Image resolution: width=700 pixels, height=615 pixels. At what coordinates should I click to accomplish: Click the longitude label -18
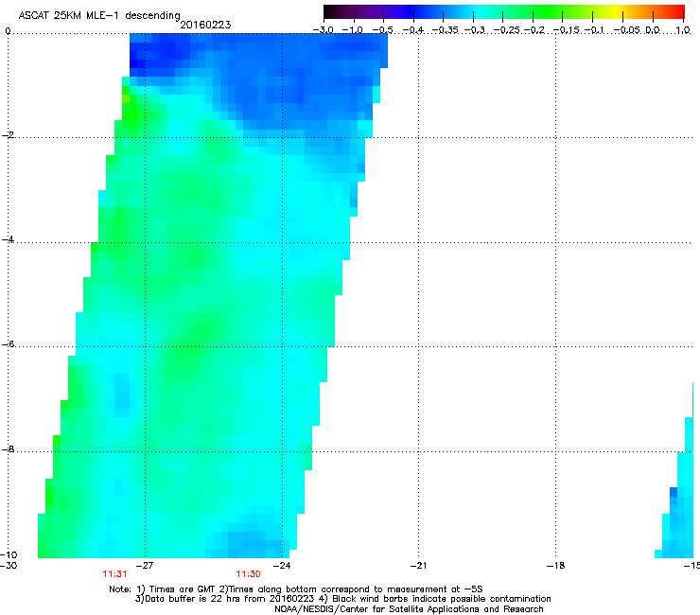coord(555,566)
